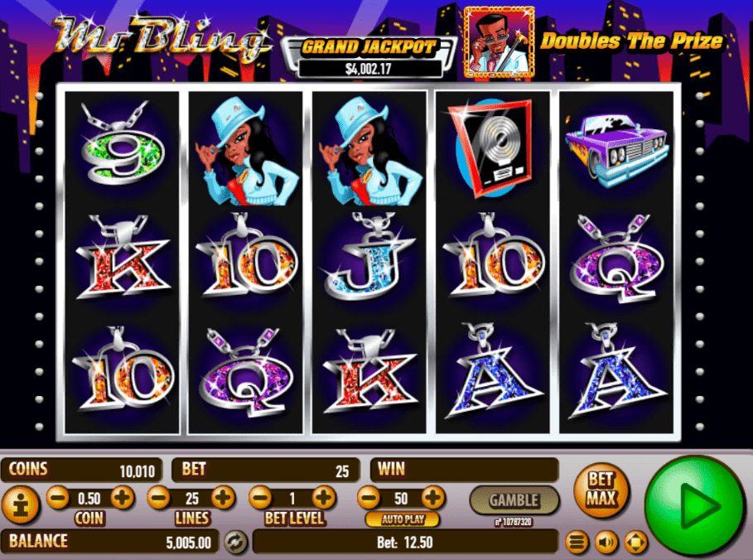Image resolution: width=753 pixels, height=560 pixels.
Task: Mute the game sound speaker icon
Action: [606, 543]
